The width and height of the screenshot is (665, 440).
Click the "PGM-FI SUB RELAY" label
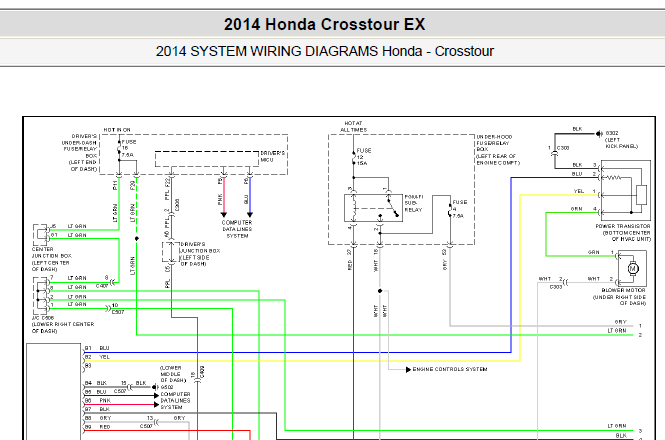414,203
